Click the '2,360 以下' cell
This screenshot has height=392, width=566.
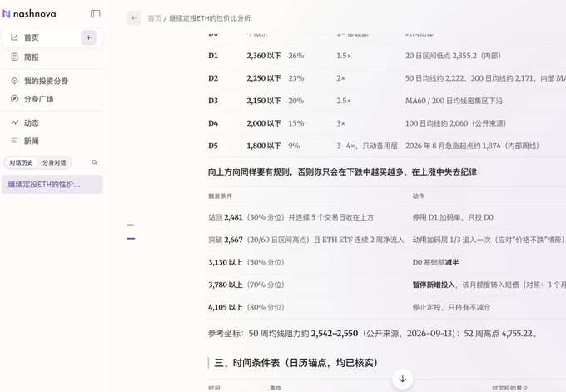click(x=264, y=56)
